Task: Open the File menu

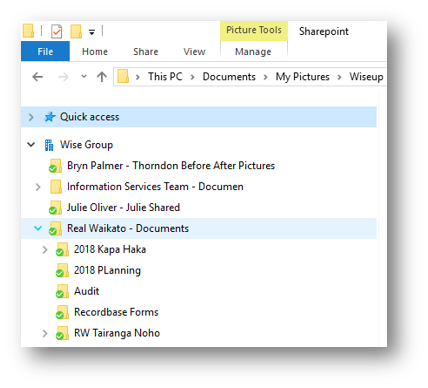Action: click(x=45, y=51)
